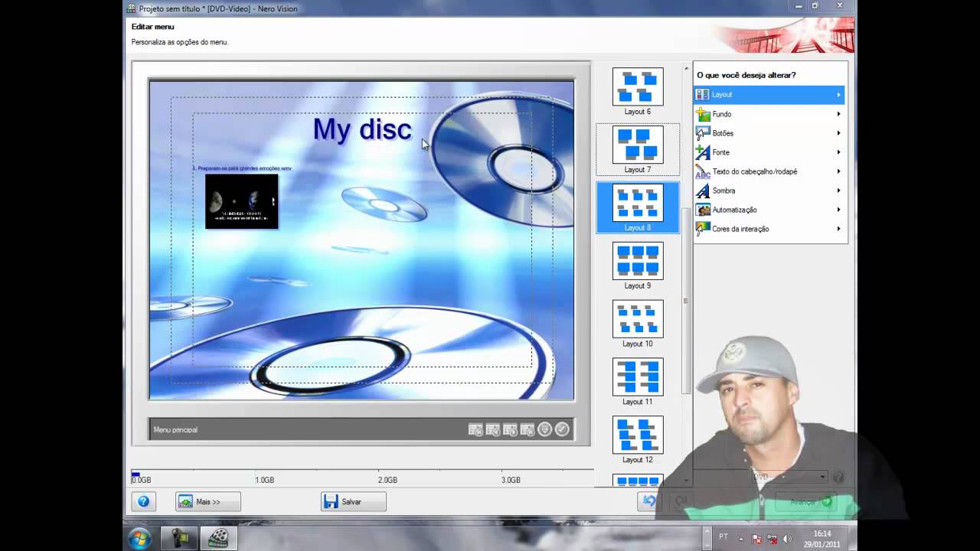The image size is (980, 551).
Task: Click the network tray icon with red X
Action: pos(773,539)
